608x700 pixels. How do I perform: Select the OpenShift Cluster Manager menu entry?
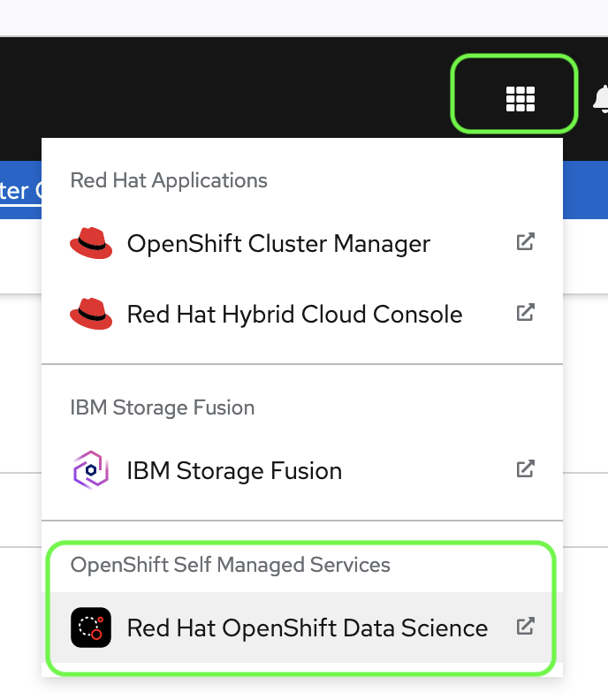coord(278,243)
